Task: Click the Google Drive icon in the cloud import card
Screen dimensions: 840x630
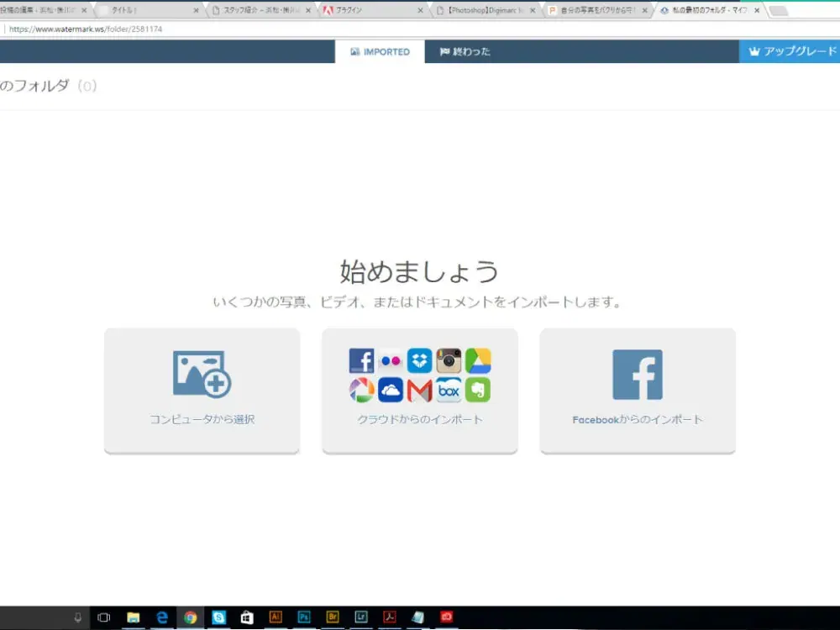Action: (478, 360)
